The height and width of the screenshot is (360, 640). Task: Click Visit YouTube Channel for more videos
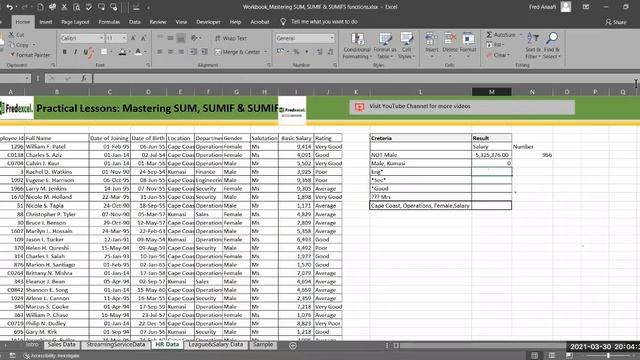point(420,106)
